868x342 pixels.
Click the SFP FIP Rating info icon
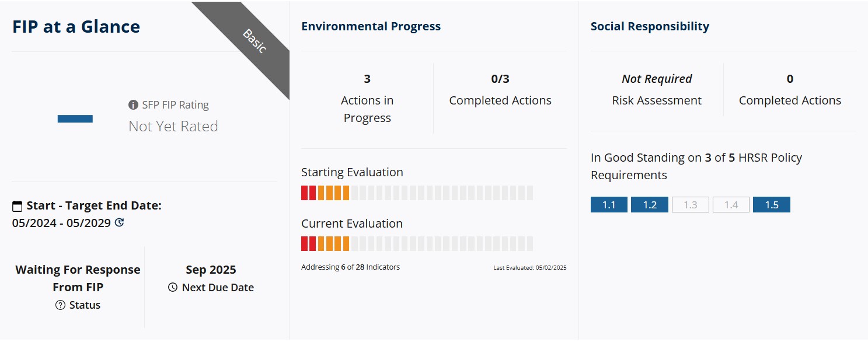tap(133, 105)
